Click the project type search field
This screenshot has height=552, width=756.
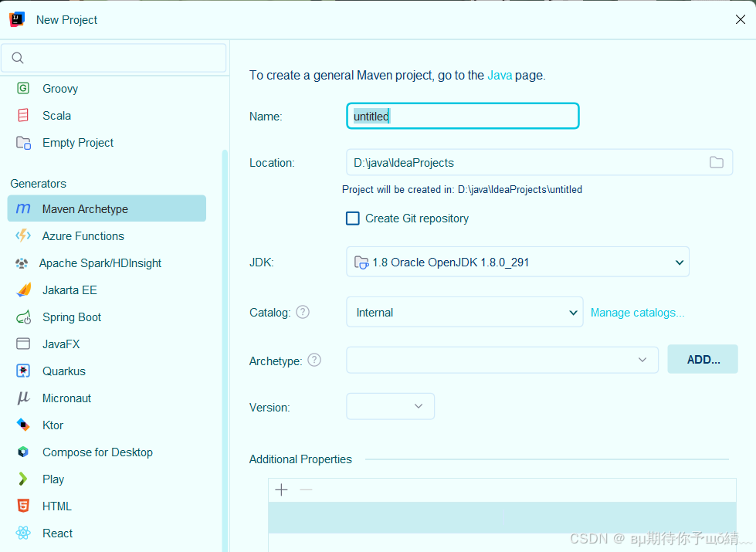pos(114,58)
